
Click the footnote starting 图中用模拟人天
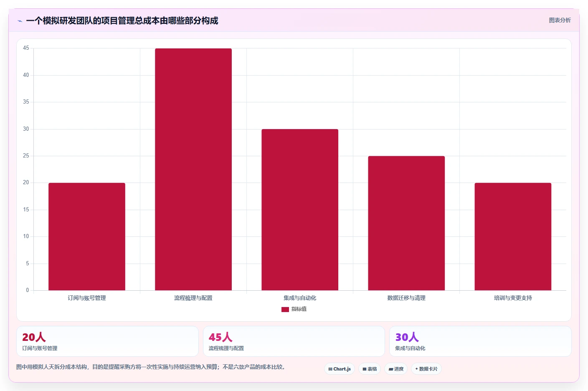coord(151,367)
